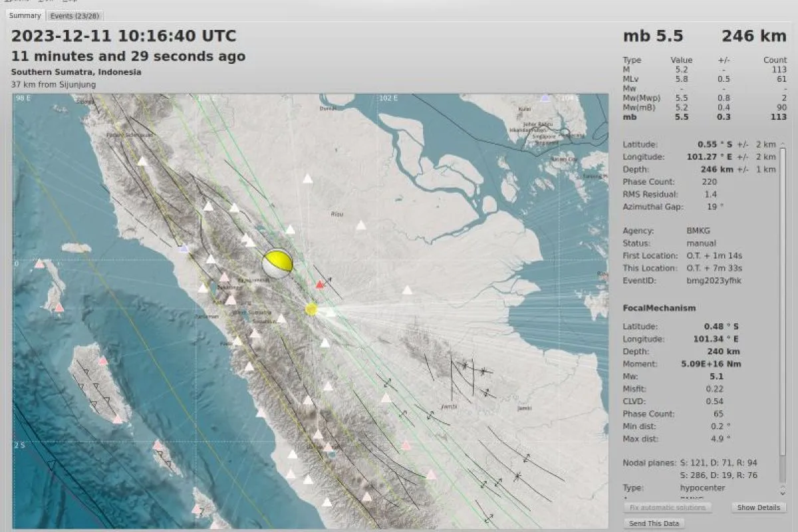This screenshot has width=798, height=532.
Task: Click the bold mb row in magnitude table
Action: 705,117
